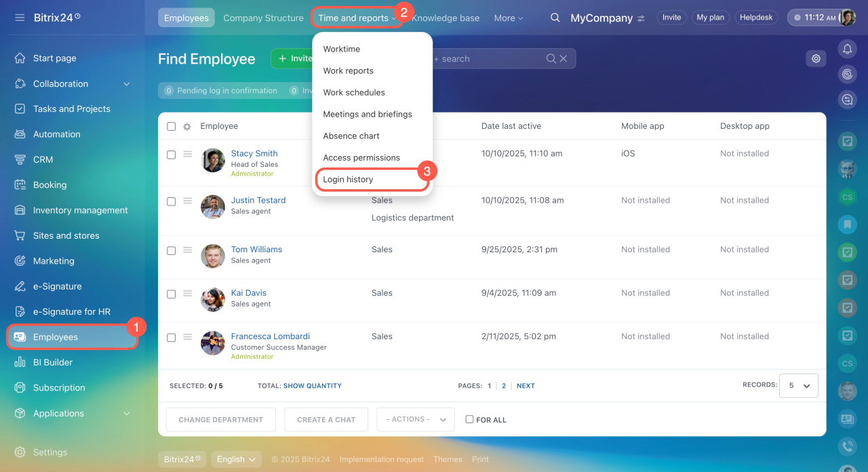This screenshot has width=868, height=472.
Task: Click the hamburger menu icon beside Bitrix24
Action: click(20, 18)
